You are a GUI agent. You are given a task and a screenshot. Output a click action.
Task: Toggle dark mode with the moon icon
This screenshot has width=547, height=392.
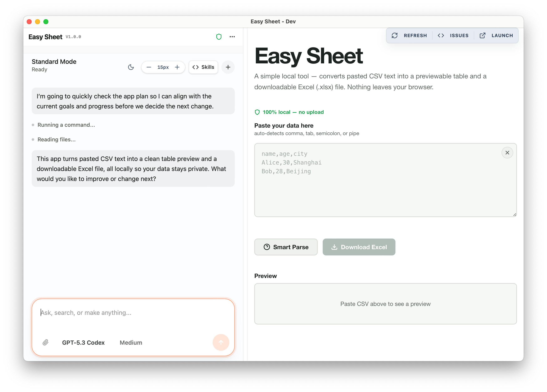131,67
